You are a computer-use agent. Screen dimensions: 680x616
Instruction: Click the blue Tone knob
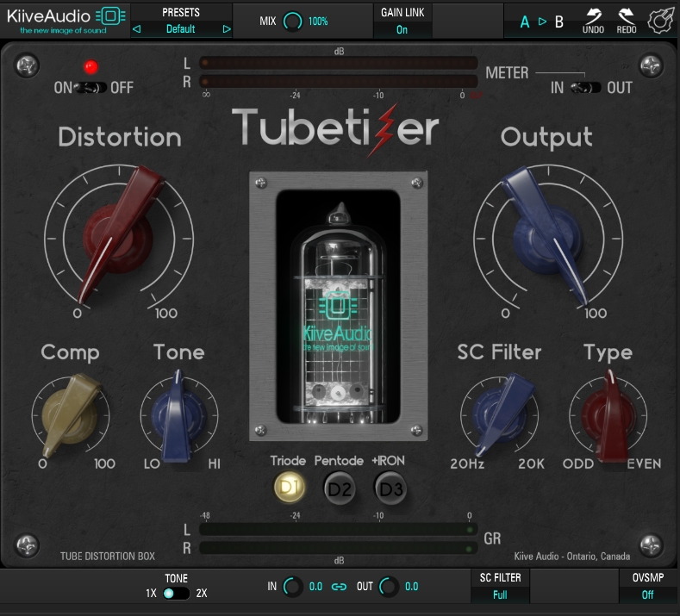(178, 415)
